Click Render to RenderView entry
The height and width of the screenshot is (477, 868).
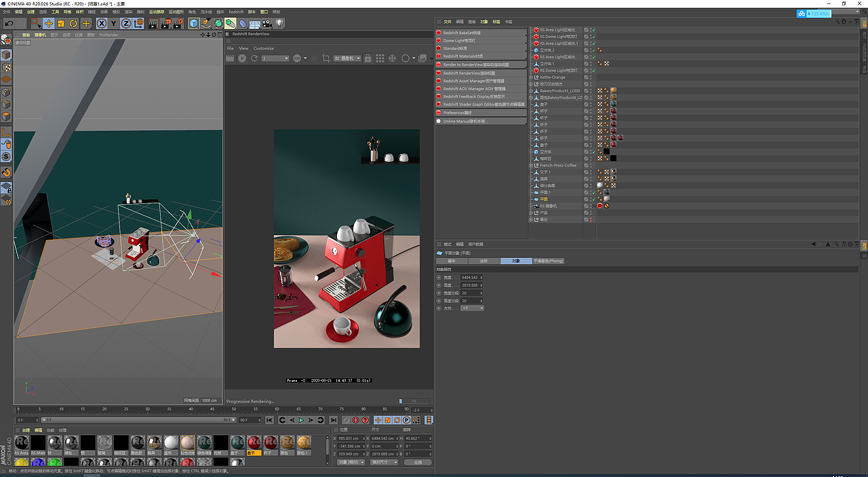(481, 64)
